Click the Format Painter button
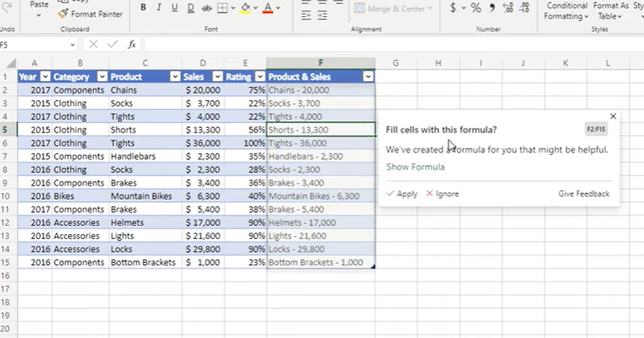This screenshot has height=338, width=644. (90, 14)
